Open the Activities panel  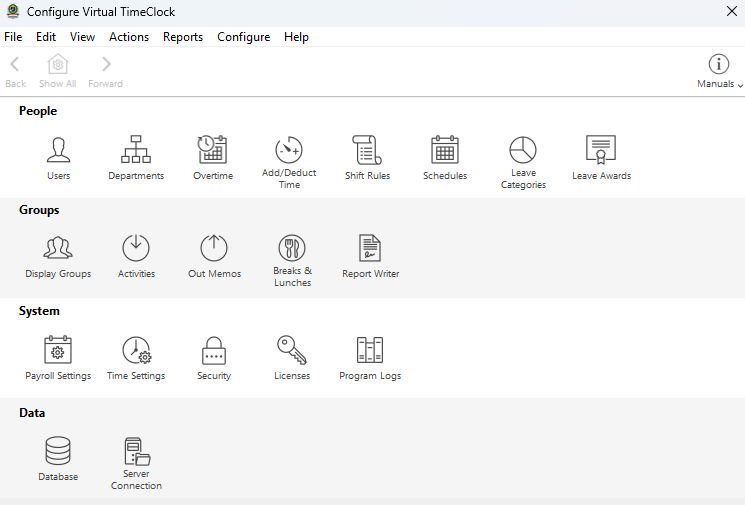point(136,257)
